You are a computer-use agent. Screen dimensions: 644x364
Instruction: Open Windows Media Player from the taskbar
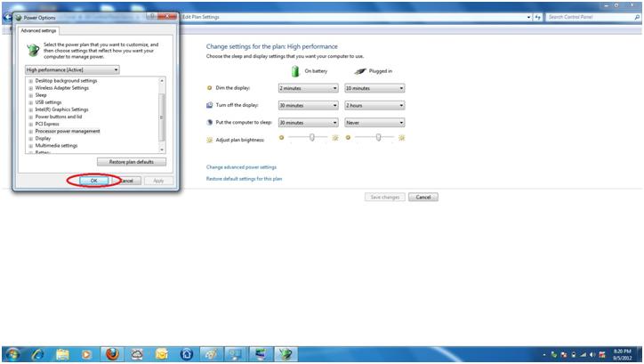point(86,353)
